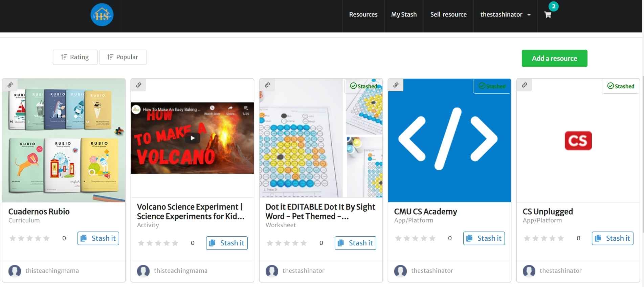Toggle Stashed badge on CS Unplugged card
This screenshot has width=644, height=287.
click(x=621, y=86)
